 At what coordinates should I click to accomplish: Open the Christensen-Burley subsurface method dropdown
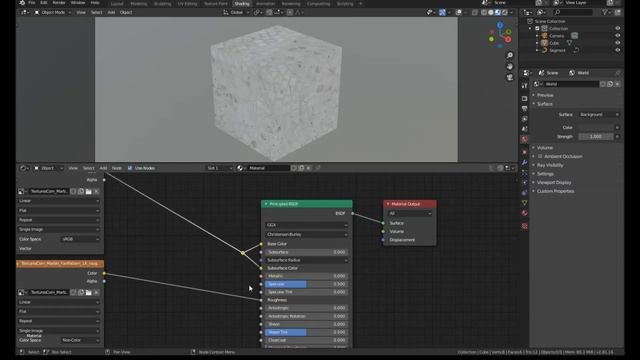pyautogui.click(x=307, y=235)
